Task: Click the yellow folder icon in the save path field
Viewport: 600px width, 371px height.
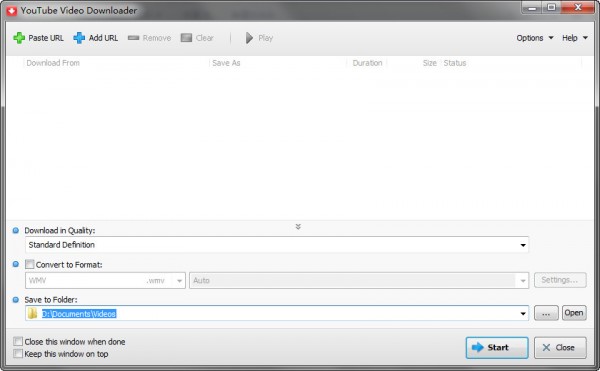Action: 33,314
